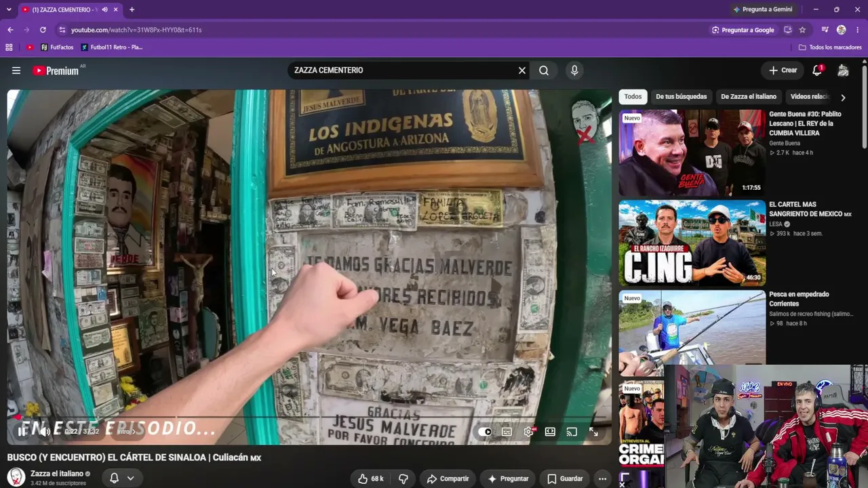868x488 pixels.
Task: View site information icon in address bar
Action: pyautogui.click(x=62, y=30)
